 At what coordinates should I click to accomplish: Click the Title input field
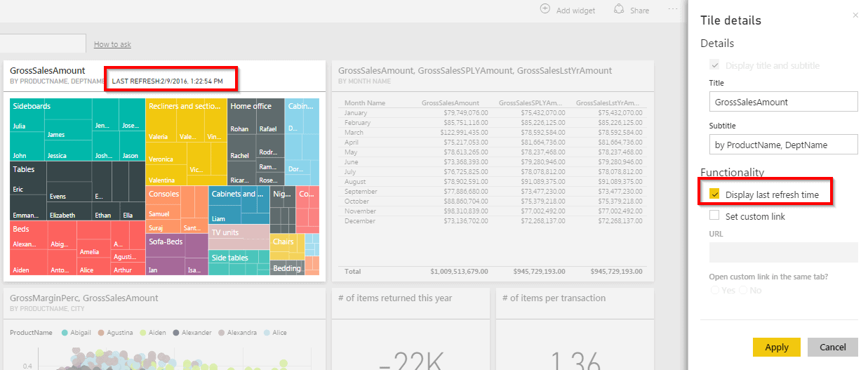(x=783, y=102)
